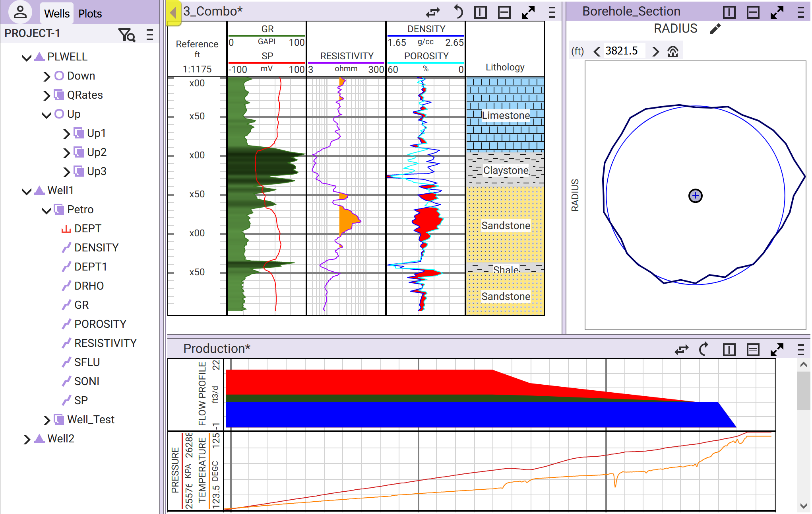Image resolution: width=812 pixels, height=514 pixels.
Task: Click the edit pencil next to RADIUS
Action: [x=715, y=29]
